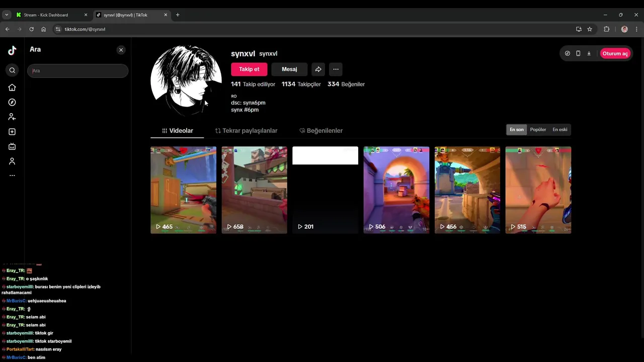This screenshot has height=362, width=644.
Task: Switch to Tekrar paylaşılanlar tab
Action: [246, 131]
